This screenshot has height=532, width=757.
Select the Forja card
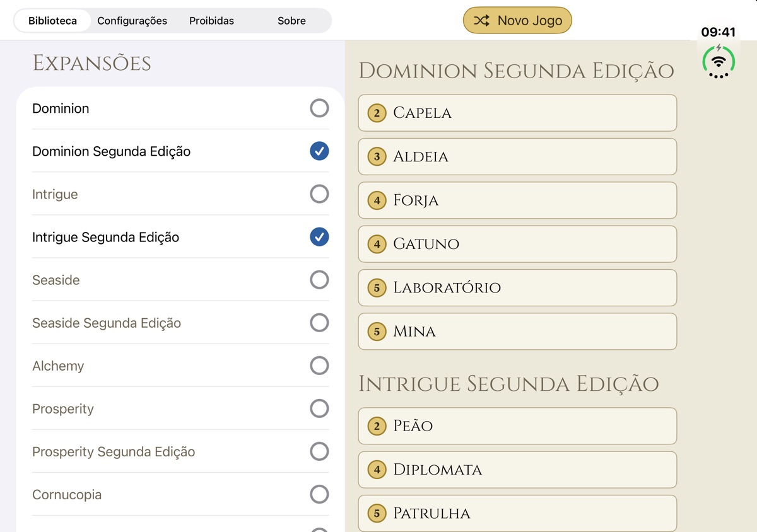tap(517, 200)
